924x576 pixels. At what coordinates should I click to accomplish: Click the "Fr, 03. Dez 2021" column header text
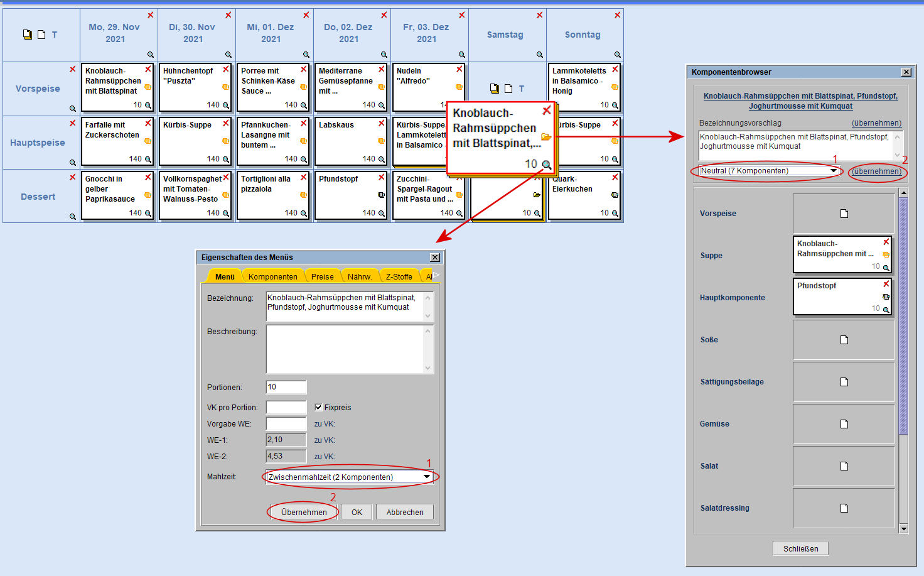(426, 33)
